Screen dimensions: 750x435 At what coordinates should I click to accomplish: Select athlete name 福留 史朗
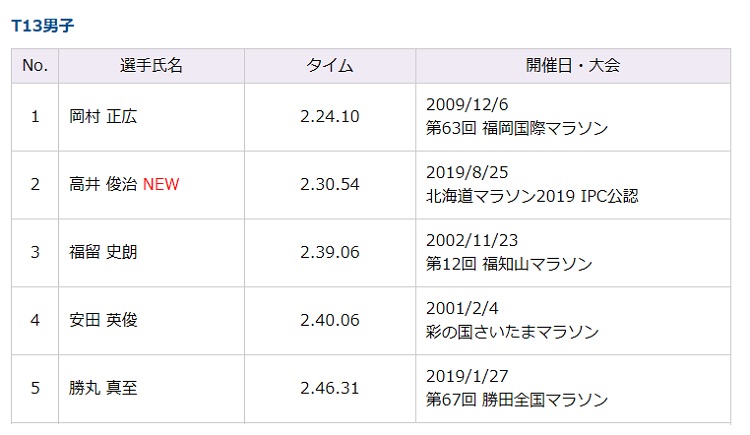click(x=104, y=252)
